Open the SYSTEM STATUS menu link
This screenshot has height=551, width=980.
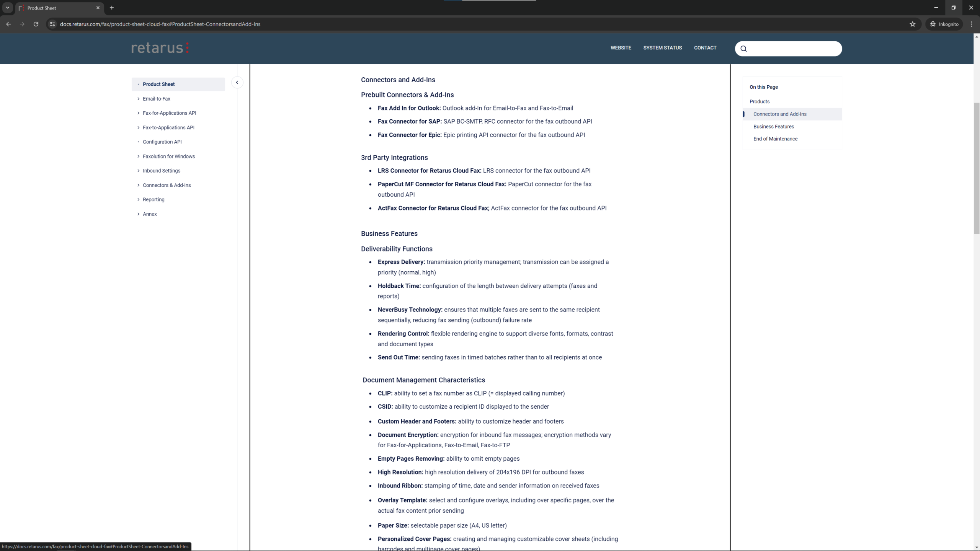(662, 48)
